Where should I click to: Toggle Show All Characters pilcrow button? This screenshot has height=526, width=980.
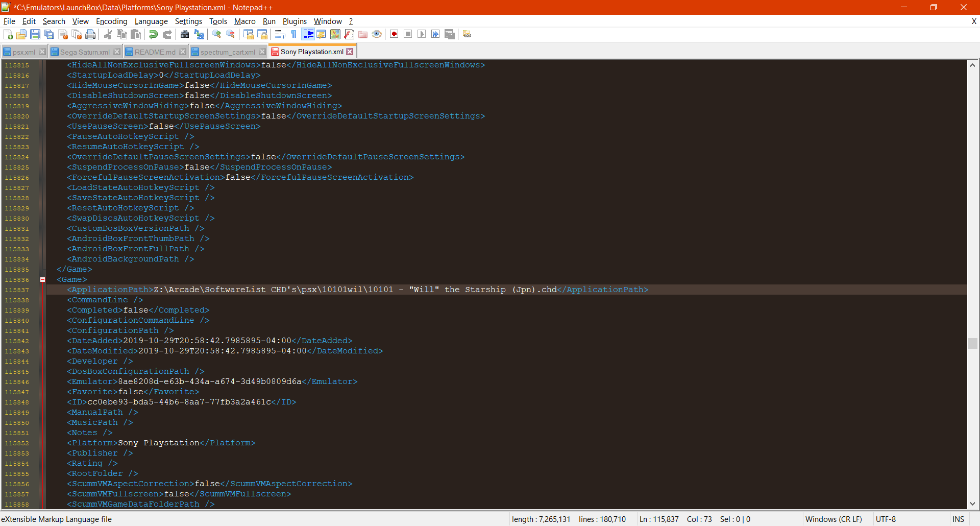click(293, 34)
